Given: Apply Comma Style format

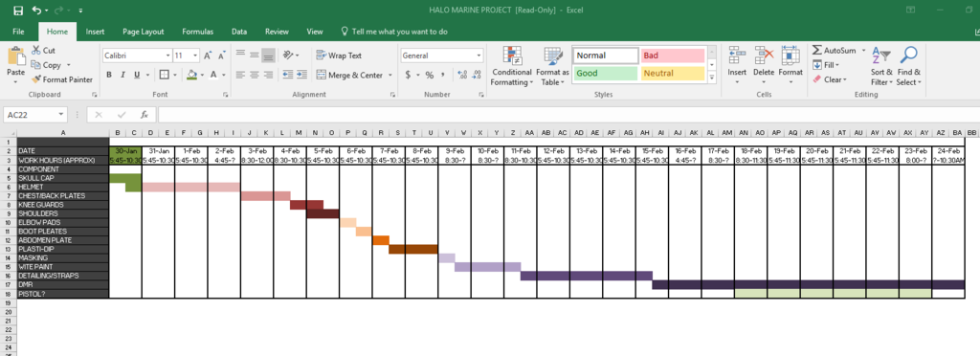Looking at the screenshot, I should pos(443,75).
